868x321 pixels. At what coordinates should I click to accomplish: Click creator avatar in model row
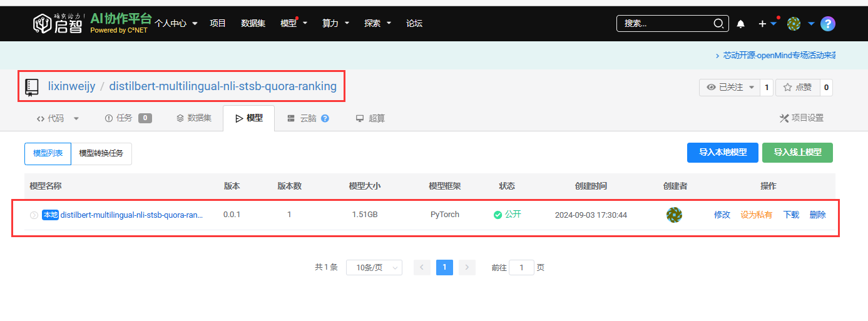coord(674,215)
